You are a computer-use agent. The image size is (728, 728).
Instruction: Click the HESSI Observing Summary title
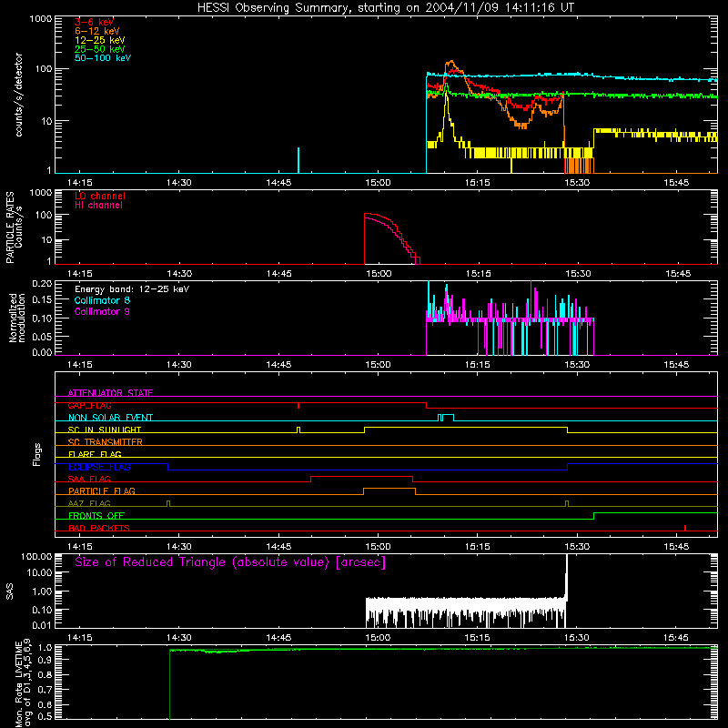(385, 7)
